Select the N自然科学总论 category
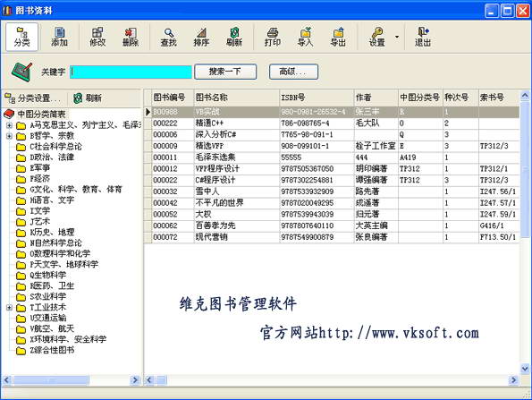Screen dimensions: 532x400 (55, 243)
